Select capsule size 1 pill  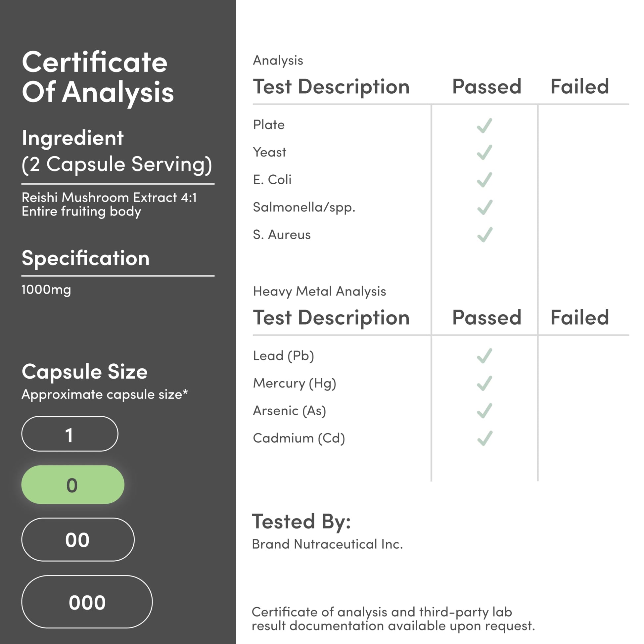point(70,434)
